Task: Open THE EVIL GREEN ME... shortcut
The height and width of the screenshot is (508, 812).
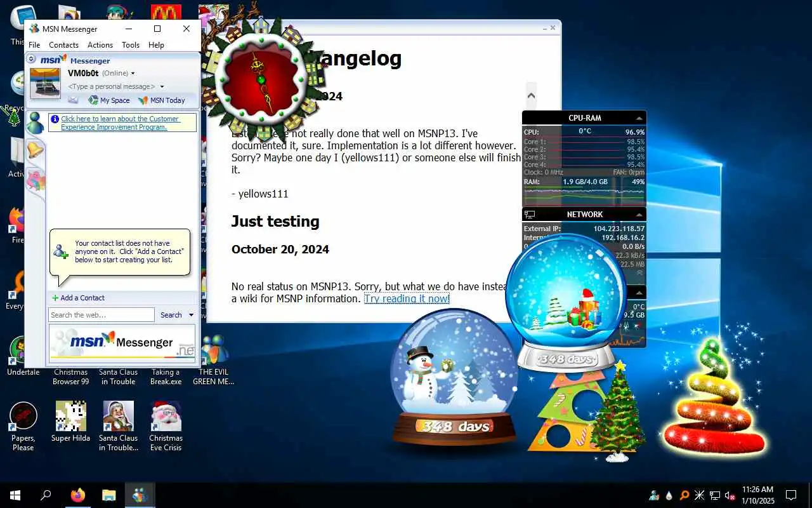Action: (214, 360)
